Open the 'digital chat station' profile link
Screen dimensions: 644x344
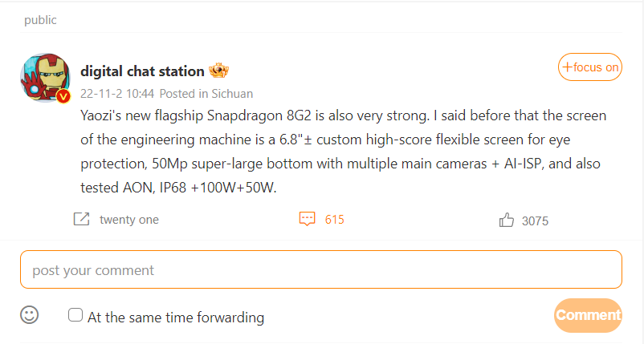click(142, 71)
